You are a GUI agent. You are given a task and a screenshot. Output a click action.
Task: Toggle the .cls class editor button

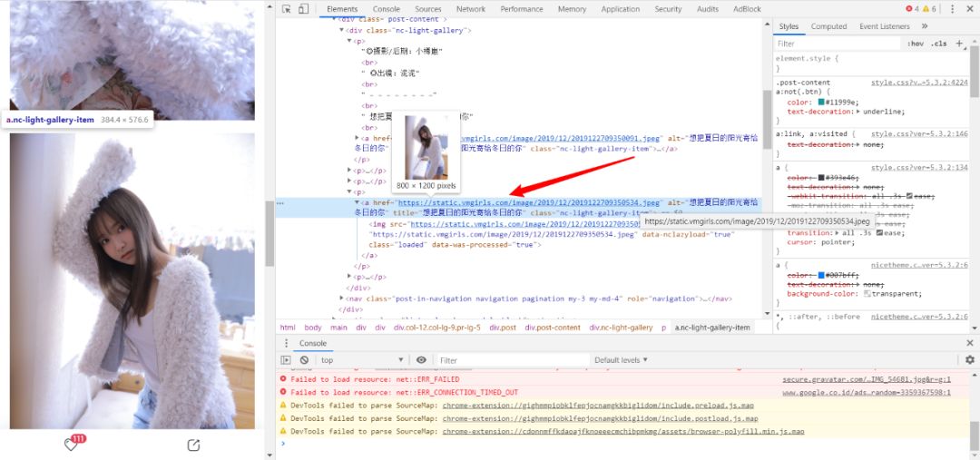click(x=938, y=44)
